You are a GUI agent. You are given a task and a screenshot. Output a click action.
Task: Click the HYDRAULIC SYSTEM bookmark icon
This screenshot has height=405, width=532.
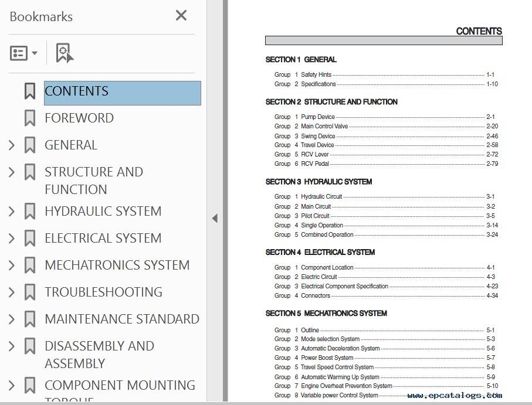pyautogui.click(x=30, y=211)
